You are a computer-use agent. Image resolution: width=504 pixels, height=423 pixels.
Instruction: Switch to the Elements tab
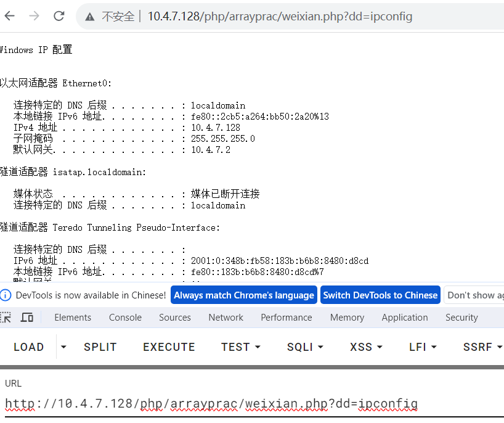73,318
